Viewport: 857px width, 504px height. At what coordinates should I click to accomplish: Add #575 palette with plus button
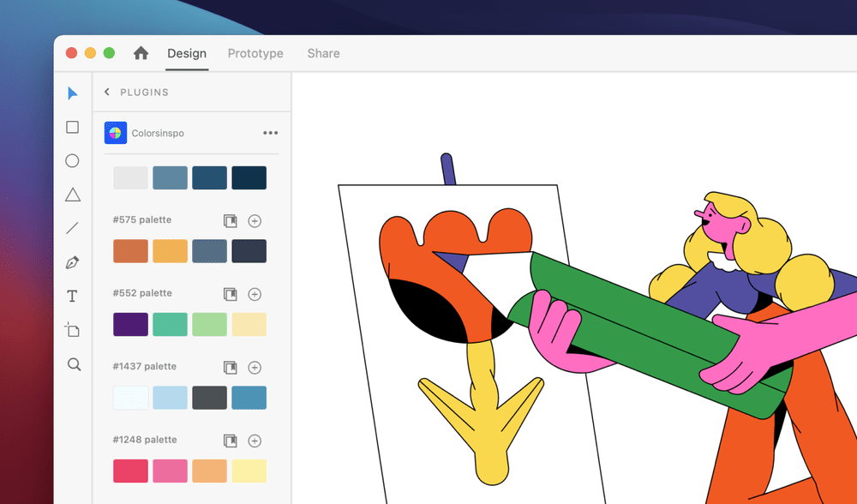point(255,221)
